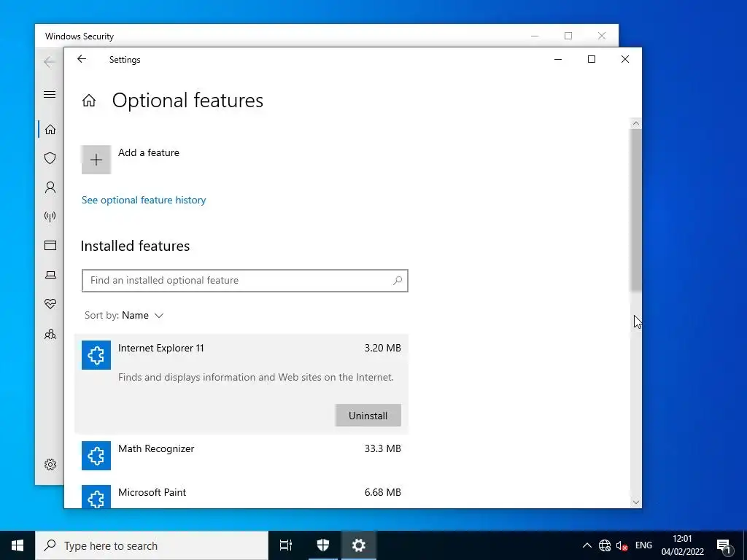
Task: Click the Internet Explorer 11 title text
Action: click(161, 348)
